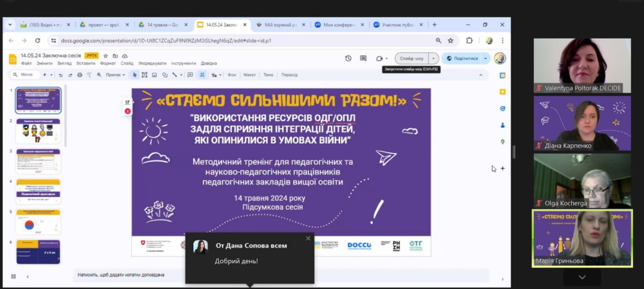This screenshot has height=289, width=644.
Task: Open the Share button dropdown arrow
Action: (x=486, y=58)
